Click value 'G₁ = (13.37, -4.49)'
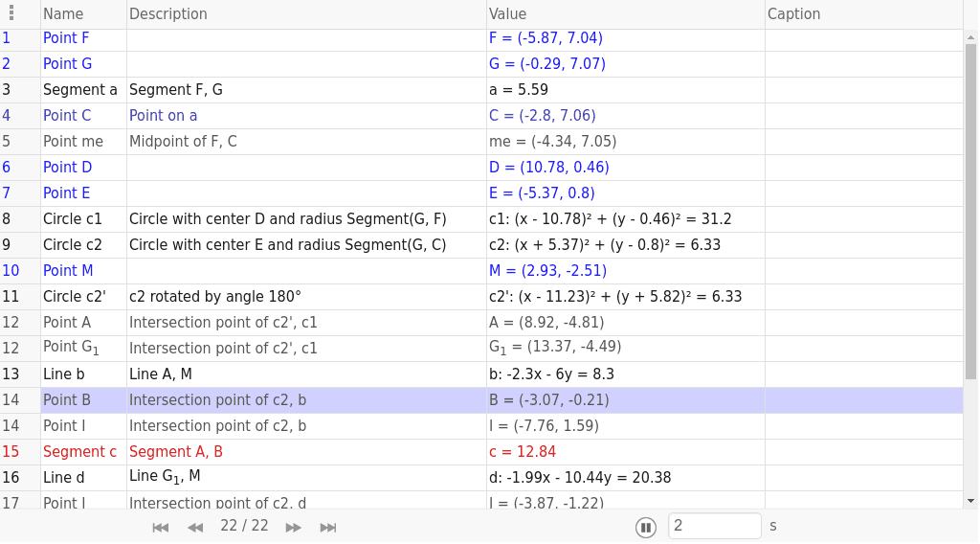This screenshot has height=544, width=980. [555, 348]
